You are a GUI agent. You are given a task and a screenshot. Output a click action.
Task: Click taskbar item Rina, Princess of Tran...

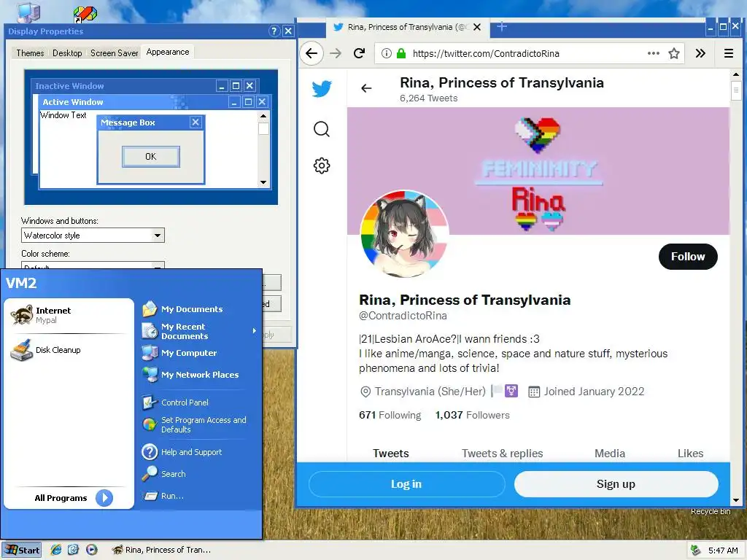[x=161, y=550]
